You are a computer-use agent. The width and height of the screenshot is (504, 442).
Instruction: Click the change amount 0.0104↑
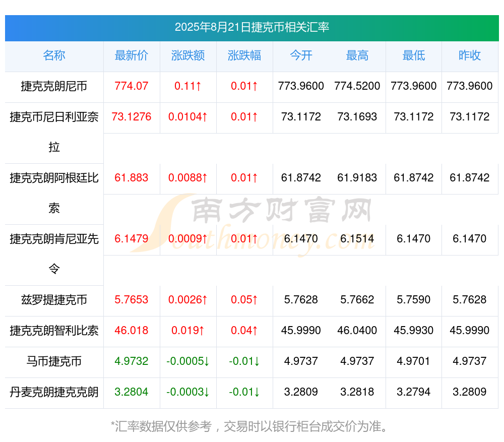click(188, 117)
